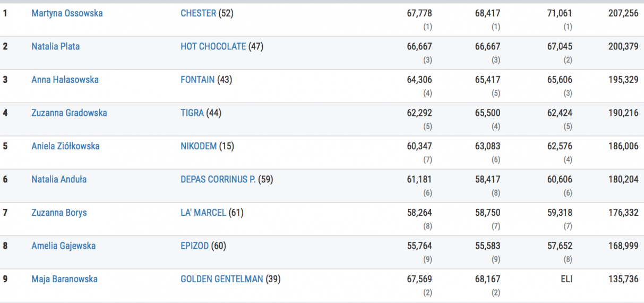Open rider Martyna Ossowska's profile link
The width and height of the screenshot is (644, 303).
(67, 13)
